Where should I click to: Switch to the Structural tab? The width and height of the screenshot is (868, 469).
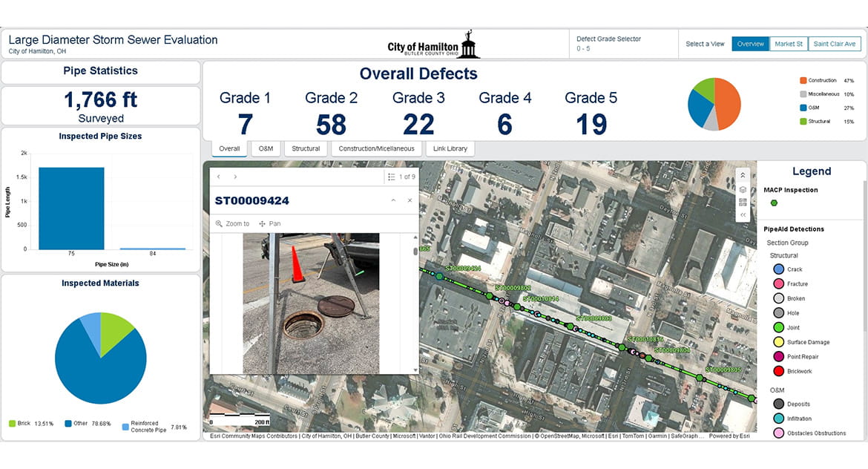click(306, 148)
